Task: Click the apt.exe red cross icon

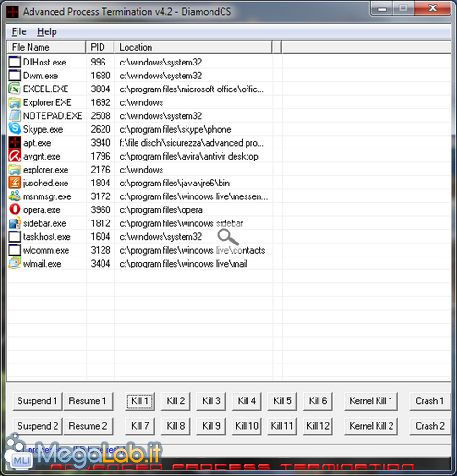Action: [15, 143]
